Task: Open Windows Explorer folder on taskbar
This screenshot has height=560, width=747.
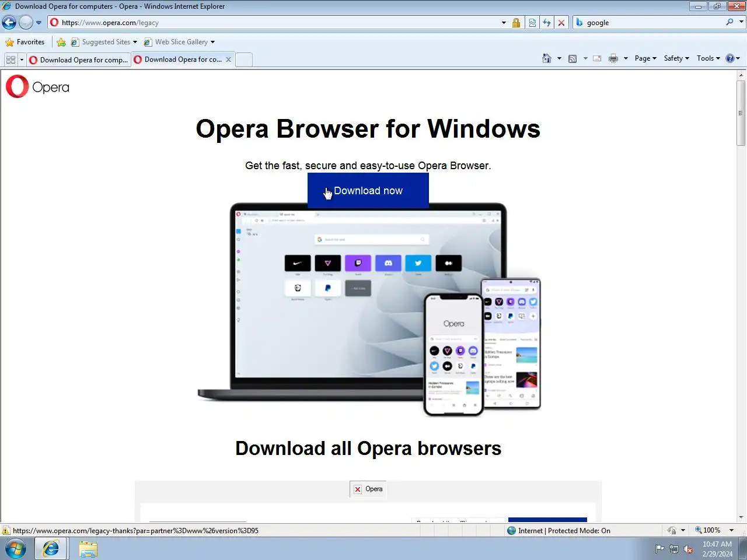Action: 88,549
